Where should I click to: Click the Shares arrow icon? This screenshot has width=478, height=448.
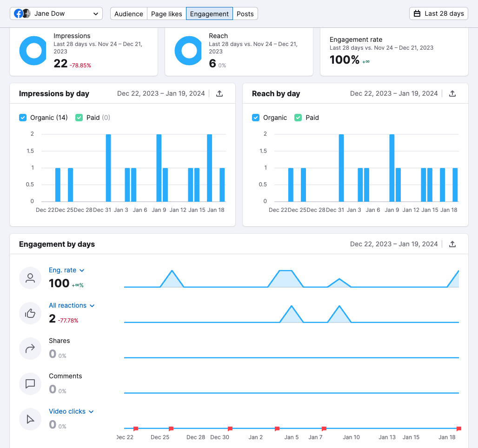click(30, 349)
